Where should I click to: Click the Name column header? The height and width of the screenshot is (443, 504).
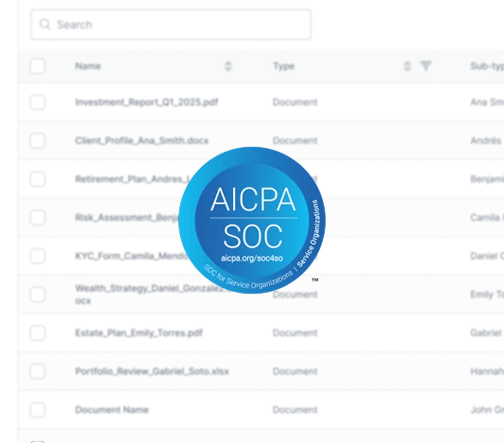tap(88, 66)
